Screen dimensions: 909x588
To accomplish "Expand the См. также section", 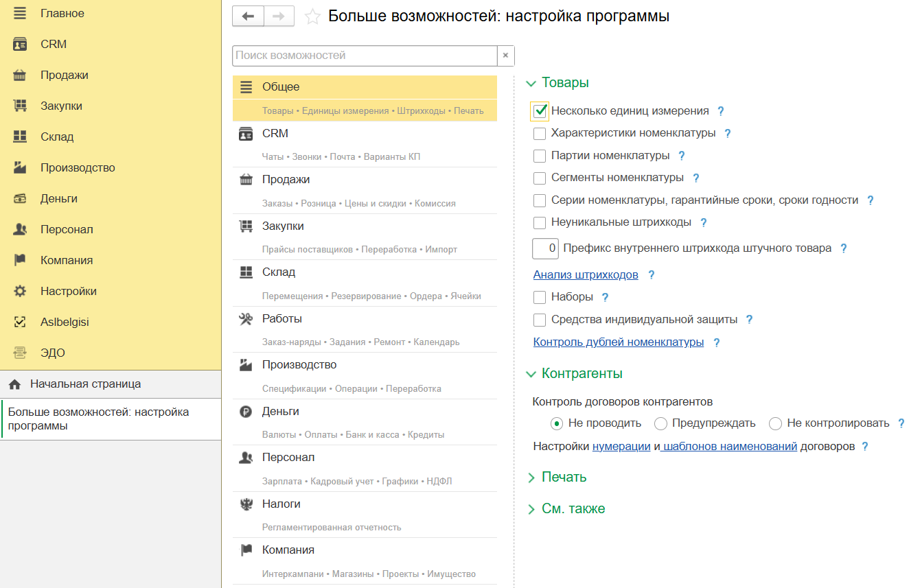I will (x=573, y=509).
